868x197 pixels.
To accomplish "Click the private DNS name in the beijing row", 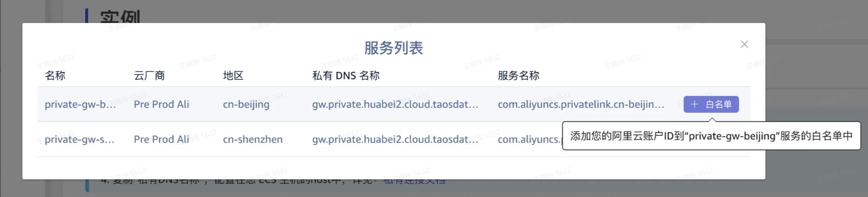I will click(395, 104).
